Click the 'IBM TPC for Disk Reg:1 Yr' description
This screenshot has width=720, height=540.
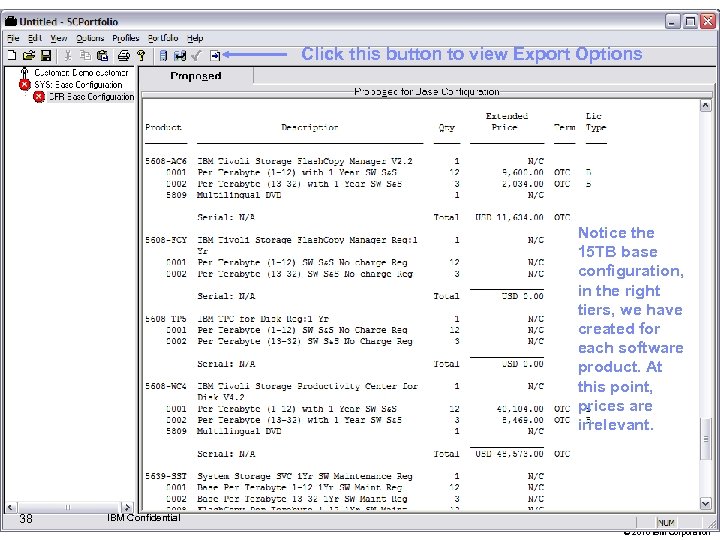pos(263,319)
